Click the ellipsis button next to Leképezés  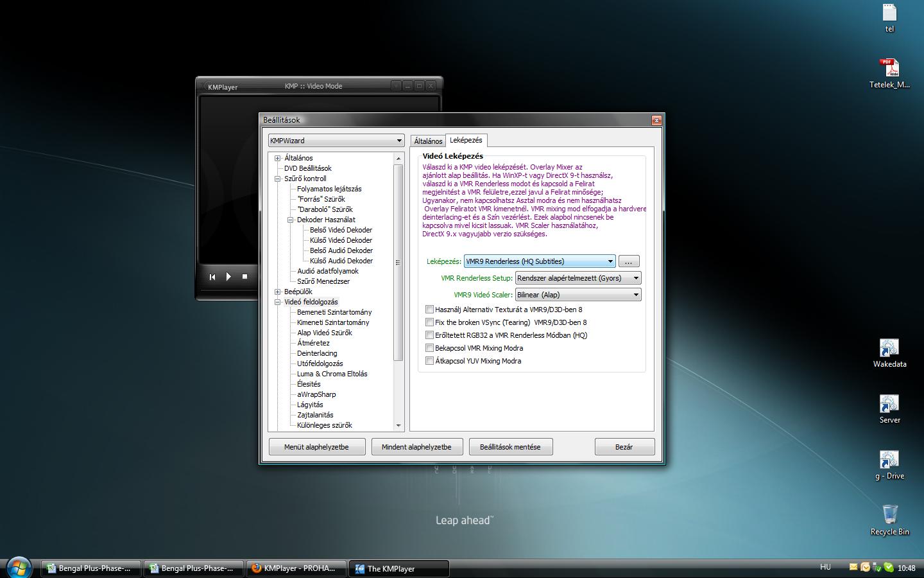click(629, 261)
